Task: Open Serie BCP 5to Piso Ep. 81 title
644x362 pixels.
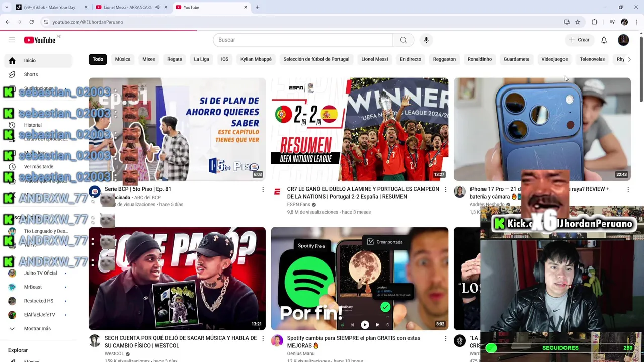Action: pos(138,189)
